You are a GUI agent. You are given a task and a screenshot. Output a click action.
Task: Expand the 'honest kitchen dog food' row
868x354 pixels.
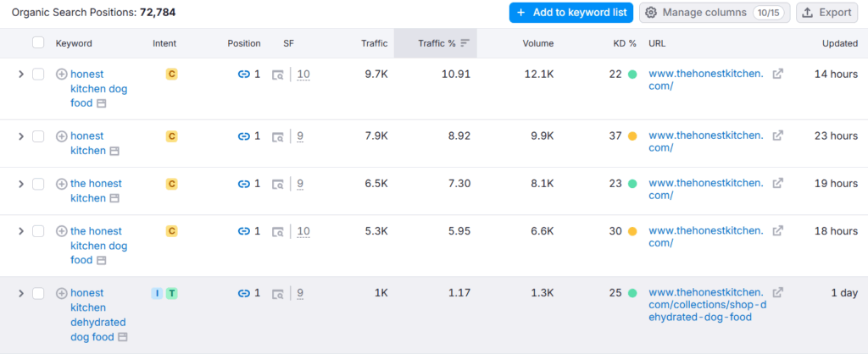pos(21,75)
